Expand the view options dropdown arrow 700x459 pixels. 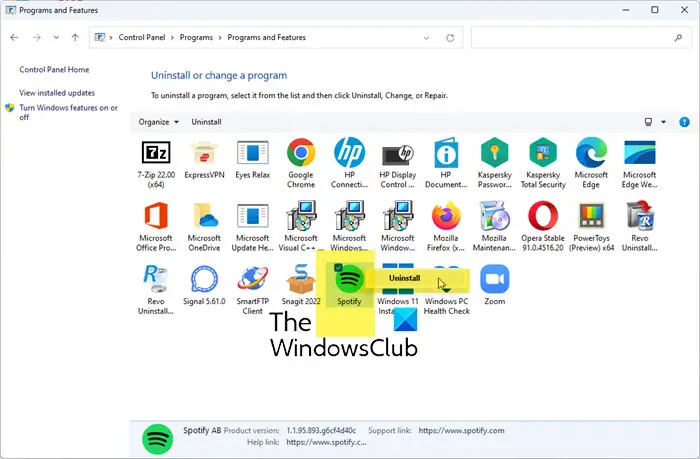coord(663,122)
